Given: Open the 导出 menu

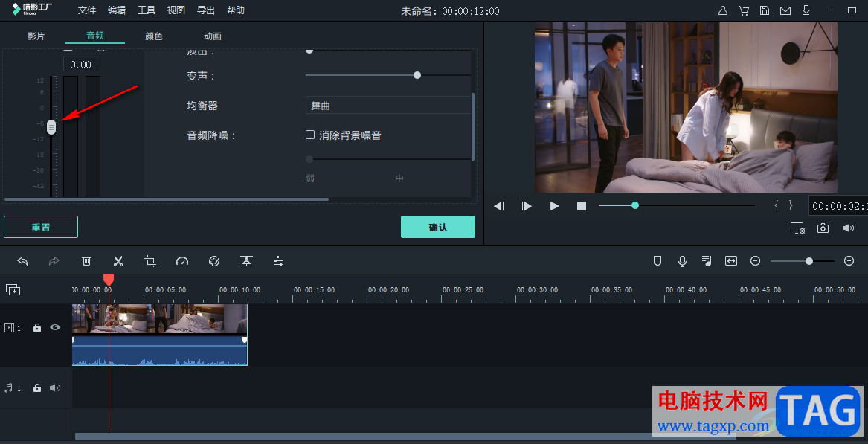Looking at the screenshot, I should (206, 10).
